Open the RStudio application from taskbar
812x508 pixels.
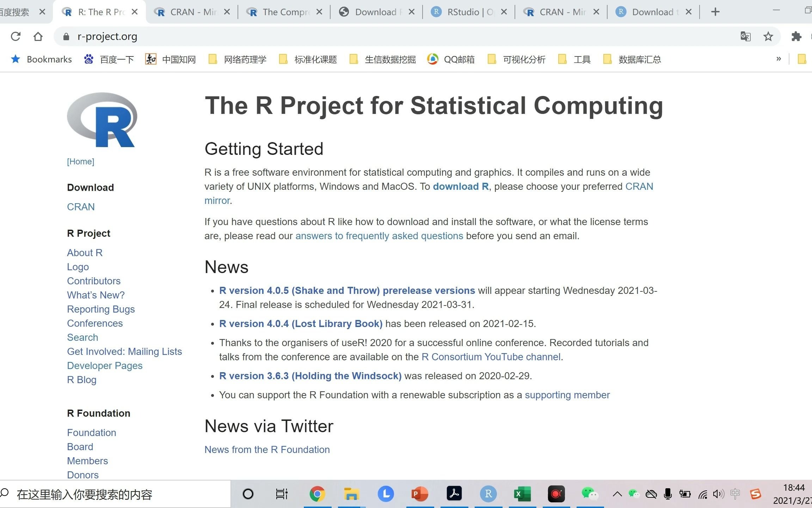489,494
